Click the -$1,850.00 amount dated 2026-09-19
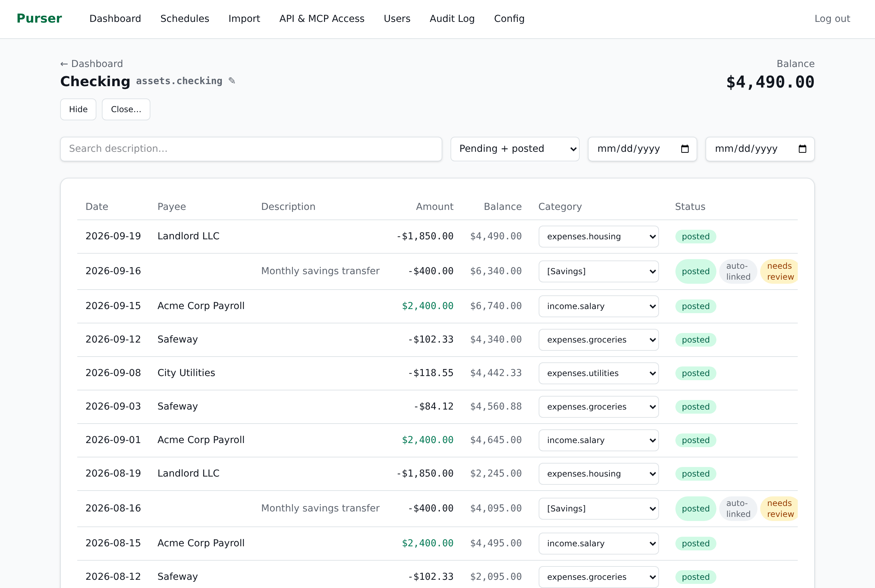The height and width of the screenshot is (588, 875). tap(425, 236)
